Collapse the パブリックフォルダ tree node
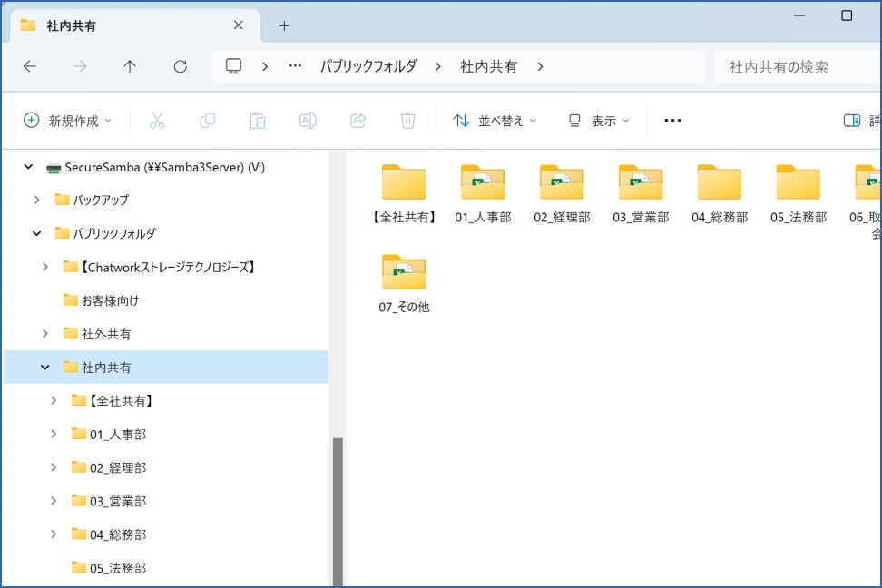The image size is (882, 588). (x=36, y=233)
